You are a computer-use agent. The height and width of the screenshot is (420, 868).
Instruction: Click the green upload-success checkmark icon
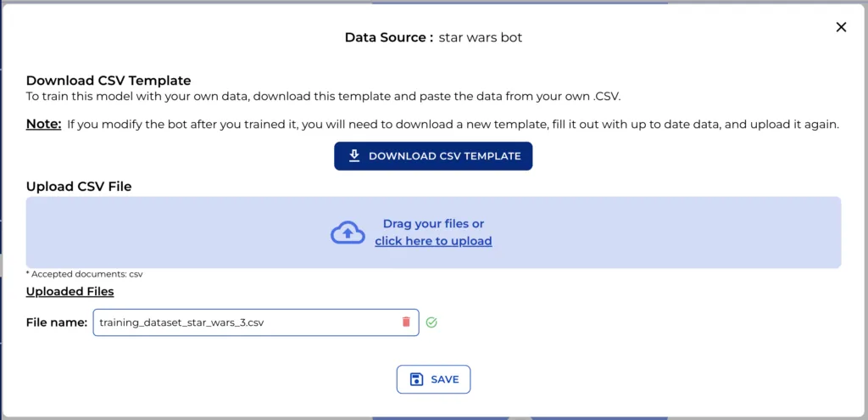point(431,322)
